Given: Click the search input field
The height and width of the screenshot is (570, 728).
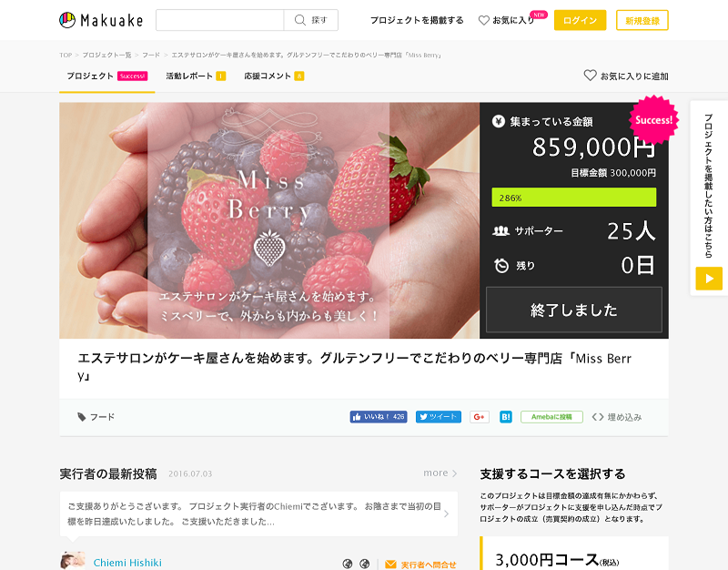Looking at the screenshot, I should tap(219, 20).
